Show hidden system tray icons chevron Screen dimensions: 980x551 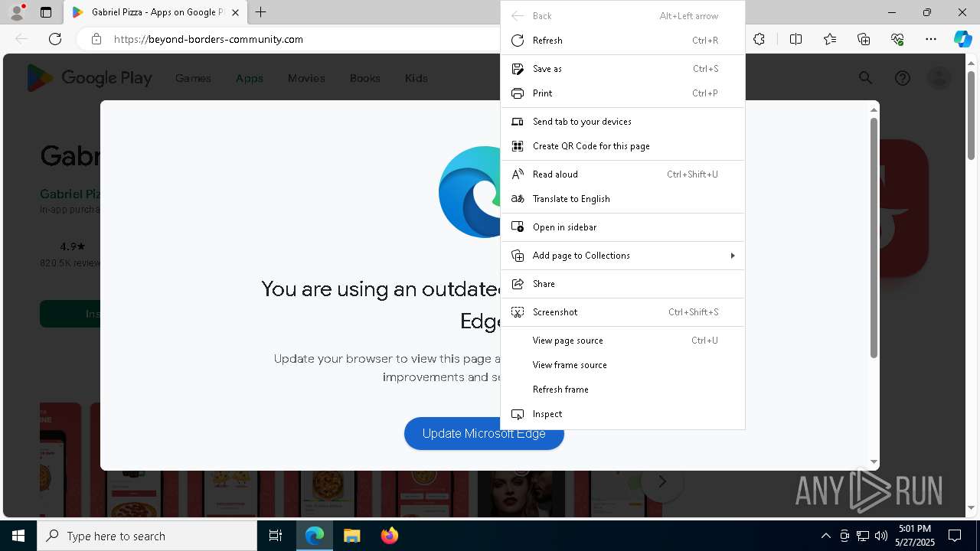click(x=825, y=536)
